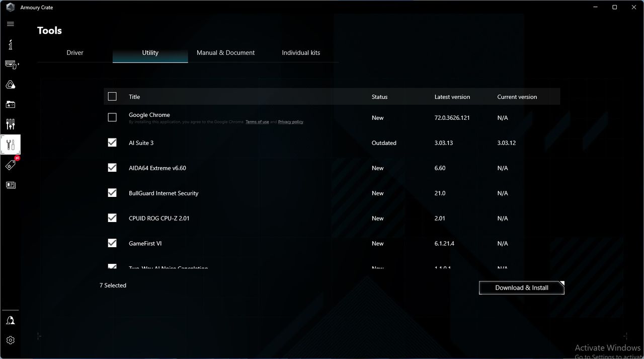Switch to the Individual kits tab
The image size is (644, 359).
[x=301, y=53]
